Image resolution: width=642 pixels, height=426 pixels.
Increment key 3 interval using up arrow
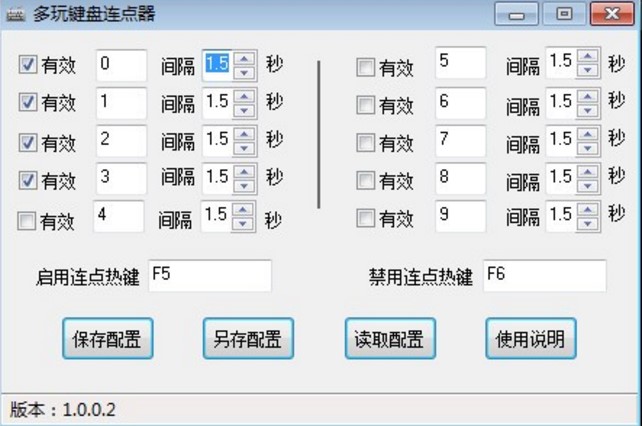(x=244, y=172)
